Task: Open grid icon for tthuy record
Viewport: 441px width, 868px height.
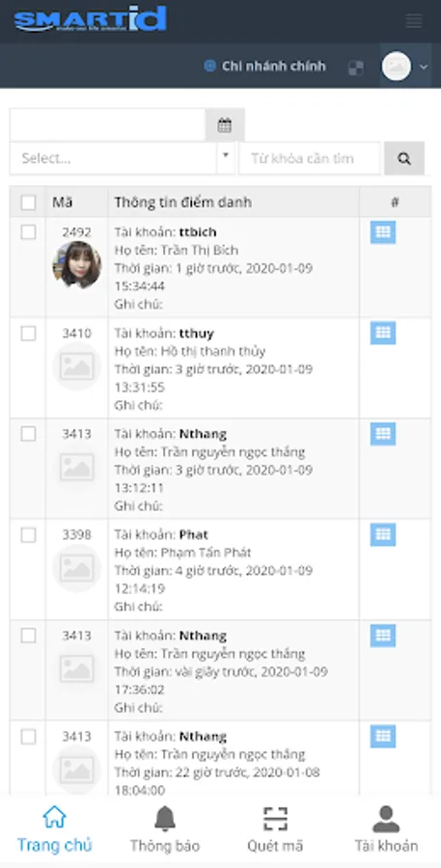Action: point(383,333)
